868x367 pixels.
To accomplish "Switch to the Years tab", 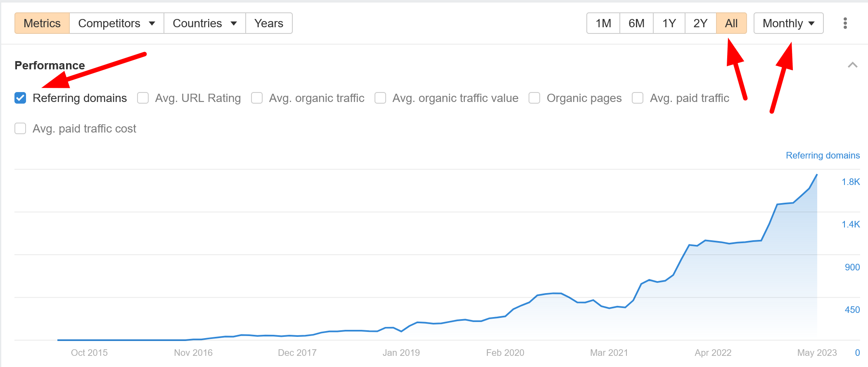I will click(269, 23).
